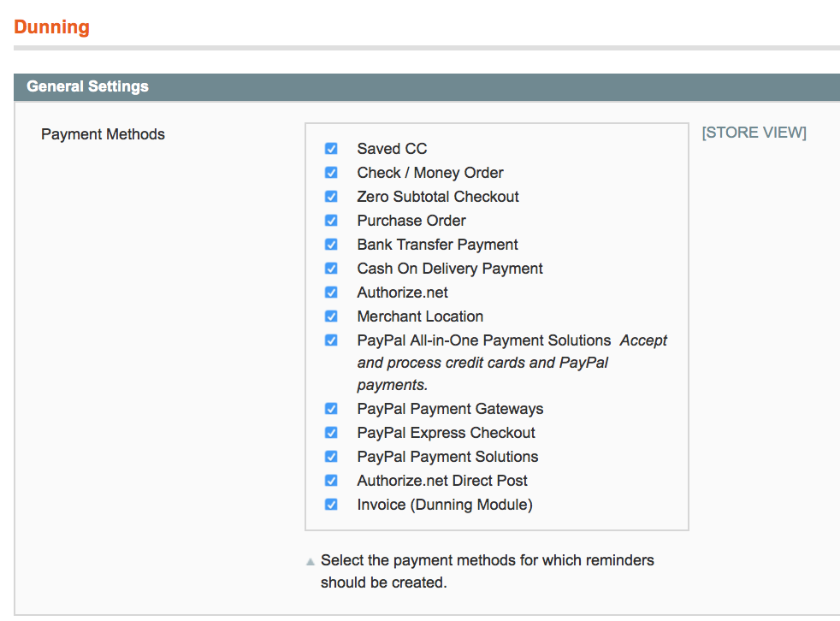Uncheck Cash On Delivery Payment
The image size is (840, 621).
(x=331, y=269)
